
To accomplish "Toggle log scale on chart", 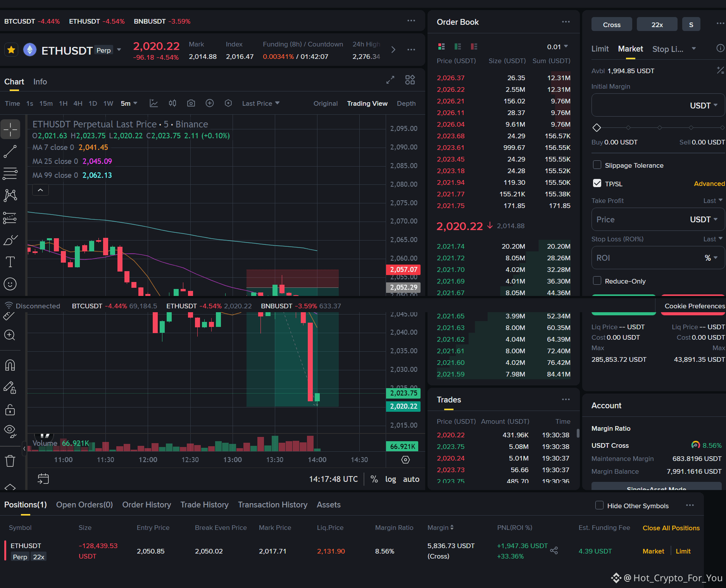I will pyautogui.click(x=391, y=479).
